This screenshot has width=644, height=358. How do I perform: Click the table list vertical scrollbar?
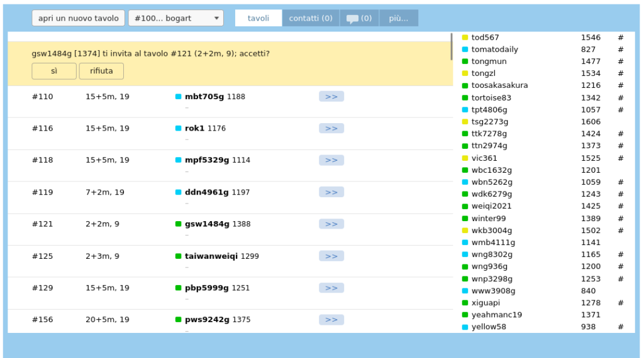pos(451,47)
